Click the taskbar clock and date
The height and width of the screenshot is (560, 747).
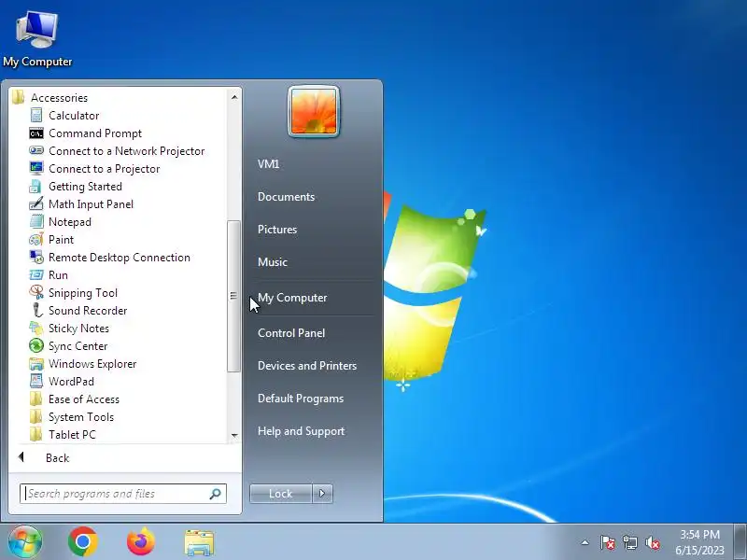pos(699,542)
